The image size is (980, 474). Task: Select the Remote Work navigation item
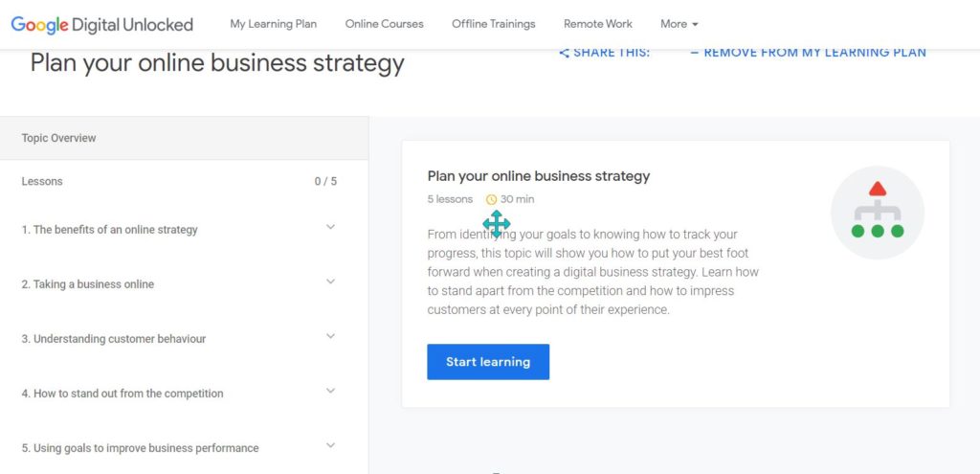[598, 24]
